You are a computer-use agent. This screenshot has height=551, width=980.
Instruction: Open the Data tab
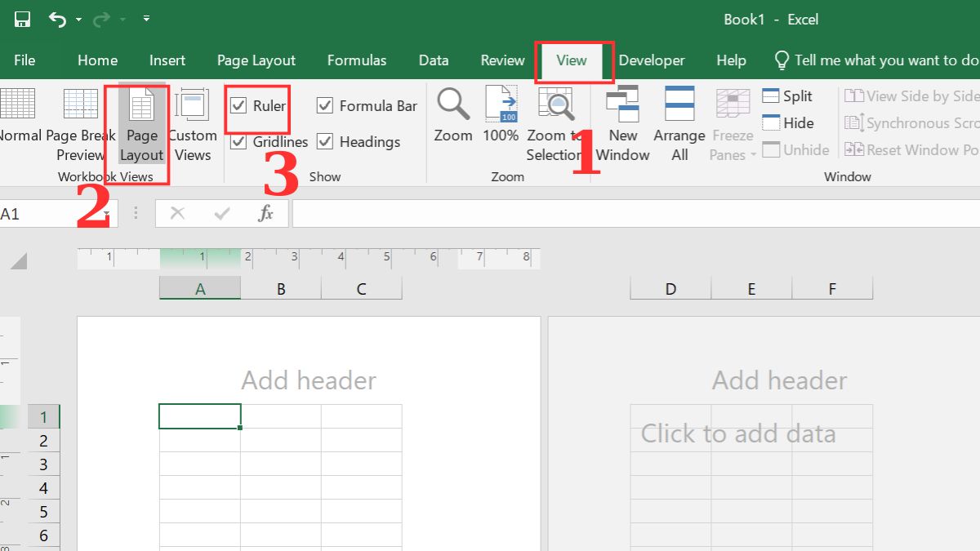[x=434, y=60]
